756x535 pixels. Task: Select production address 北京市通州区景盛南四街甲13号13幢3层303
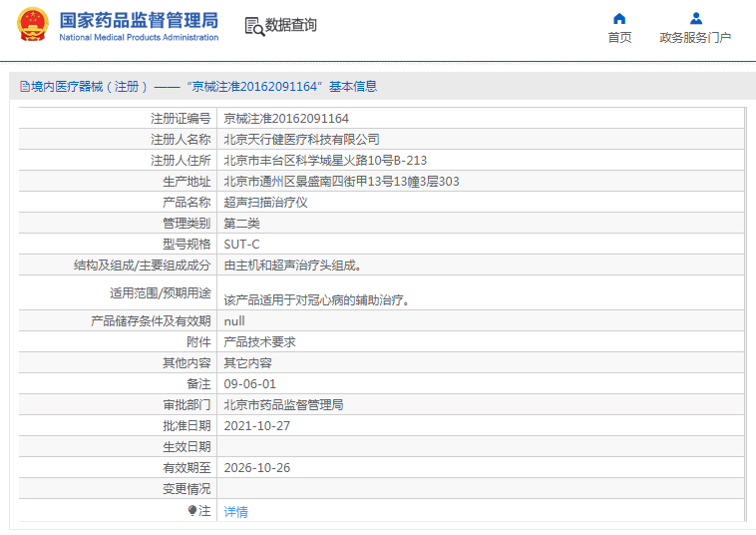(x=341, y=182)
